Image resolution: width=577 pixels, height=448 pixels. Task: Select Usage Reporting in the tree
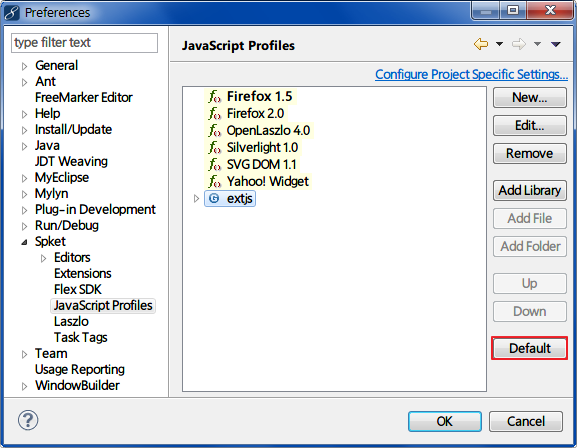coord(80,370)
